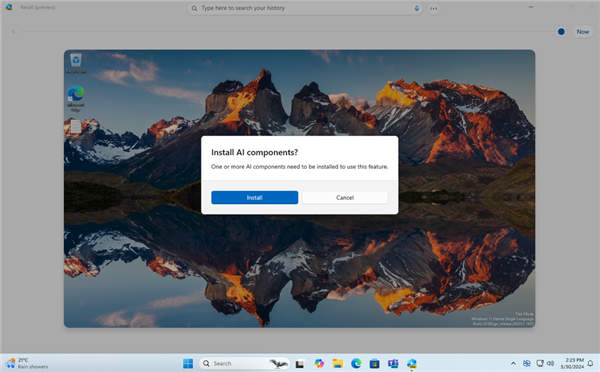Cancel the AI components installation
The width and height of the screenshot is (600, 372).
345,197
